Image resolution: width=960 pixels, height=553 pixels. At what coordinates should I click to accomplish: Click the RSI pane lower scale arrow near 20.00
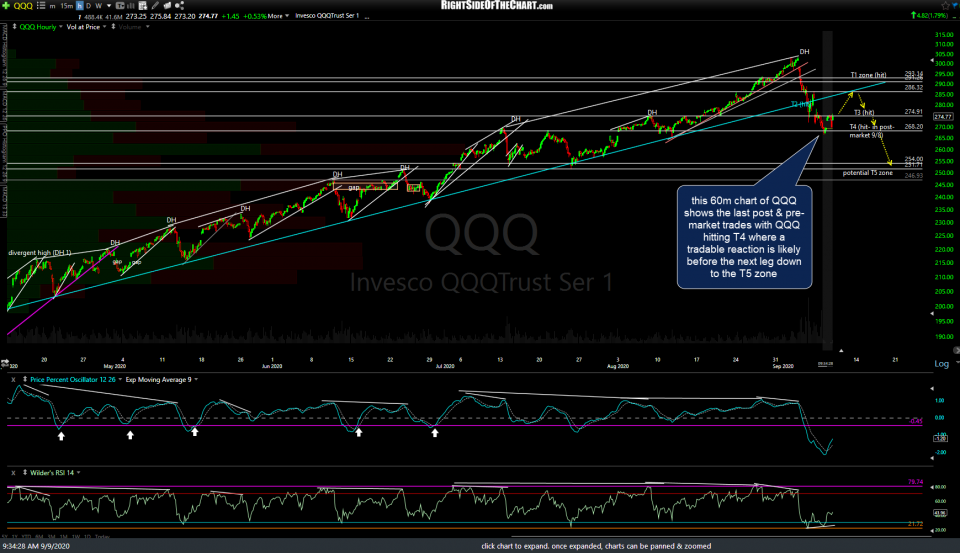[932, 530]
